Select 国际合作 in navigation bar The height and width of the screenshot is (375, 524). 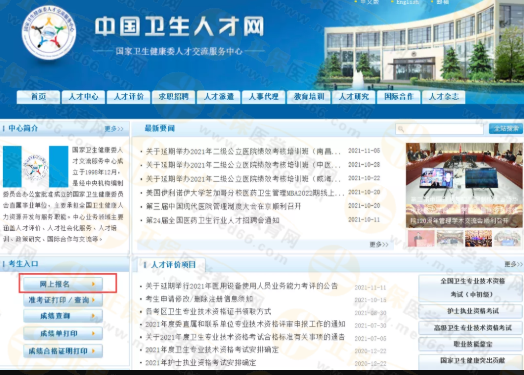click(399, 97)
